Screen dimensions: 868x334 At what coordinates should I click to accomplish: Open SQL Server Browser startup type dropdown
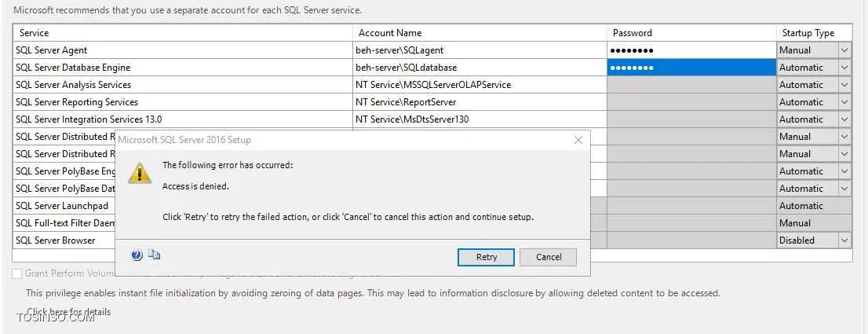coord(844,240)
